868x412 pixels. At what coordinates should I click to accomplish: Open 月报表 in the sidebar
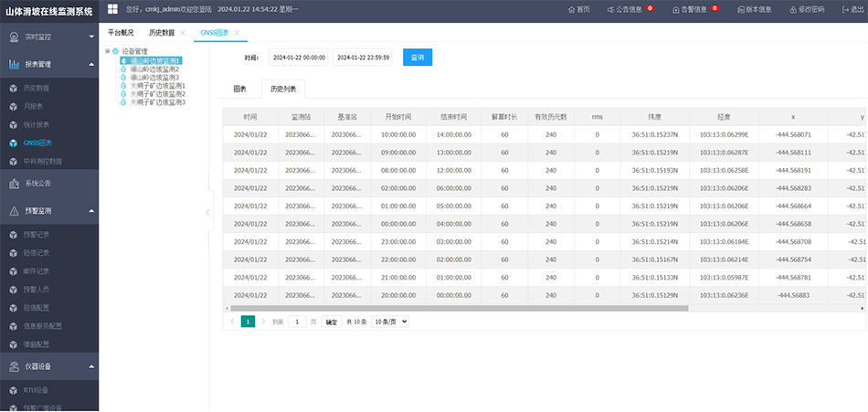[x=34, y=106]
